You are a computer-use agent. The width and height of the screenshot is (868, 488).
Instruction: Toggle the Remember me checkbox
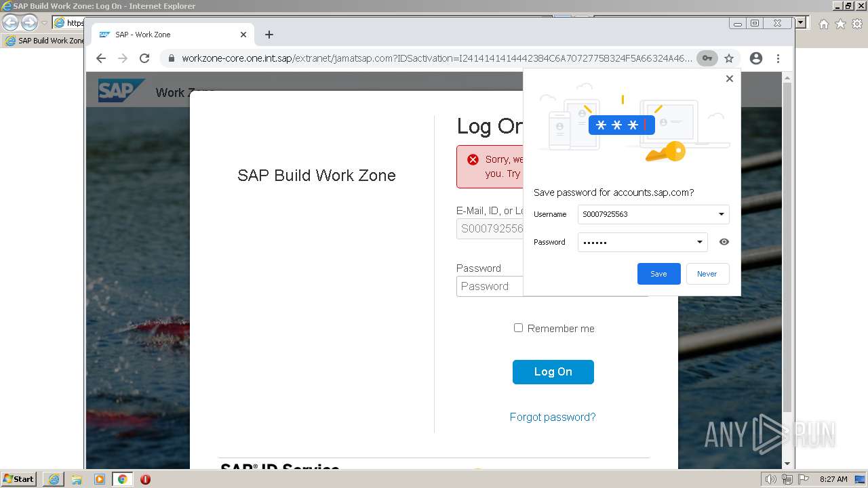518,328
